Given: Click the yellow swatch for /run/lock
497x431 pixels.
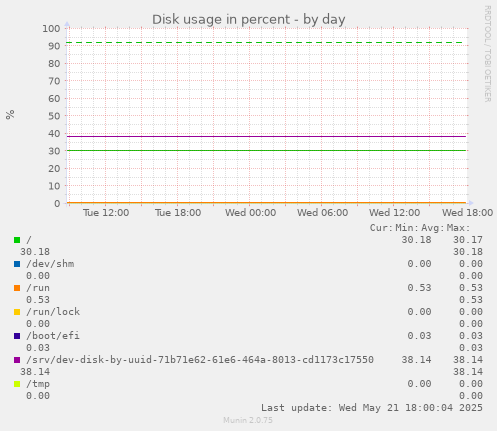Looking at the screenshot, I should tap(17, 312).
